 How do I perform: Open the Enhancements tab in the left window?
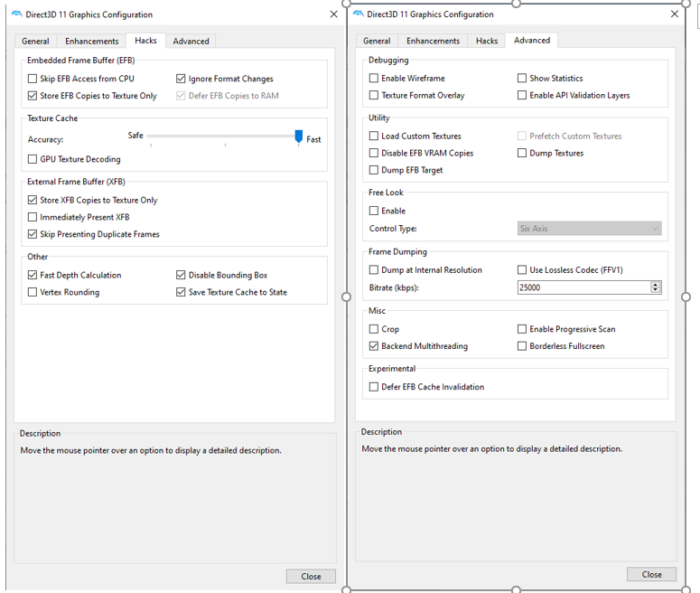[91, 41]
